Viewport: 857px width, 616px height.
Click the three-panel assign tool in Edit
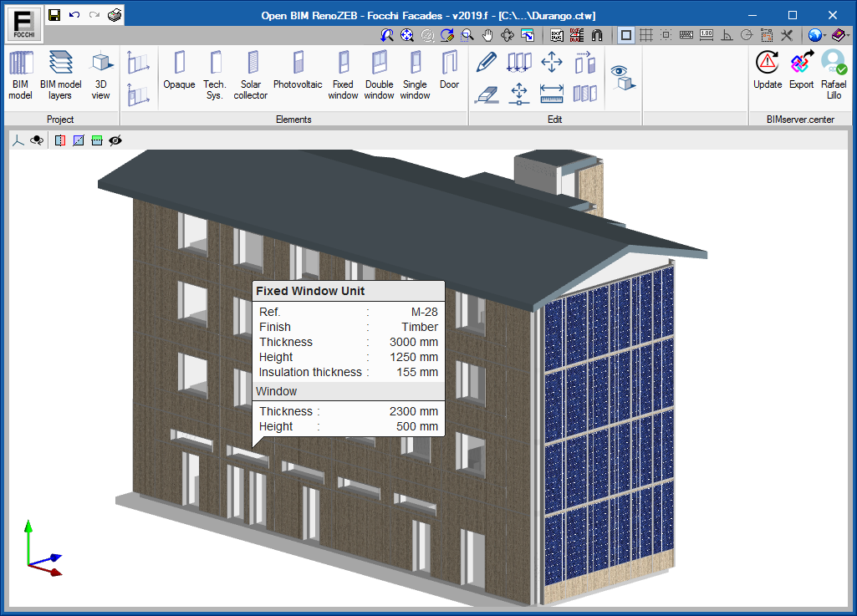(584, 94)
